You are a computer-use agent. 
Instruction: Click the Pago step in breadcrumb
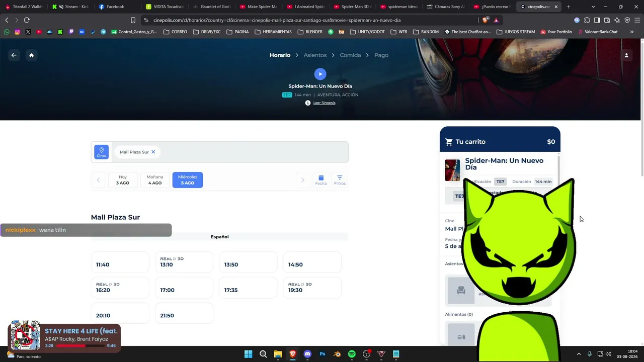tap(381, 55)
